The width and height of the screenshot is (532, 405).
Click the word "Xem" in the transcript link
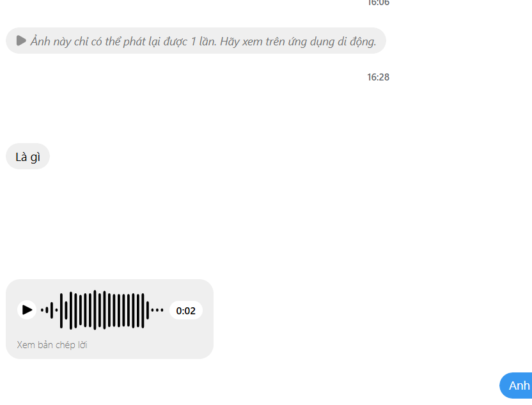pyautogui.click(x=26, y=345)
